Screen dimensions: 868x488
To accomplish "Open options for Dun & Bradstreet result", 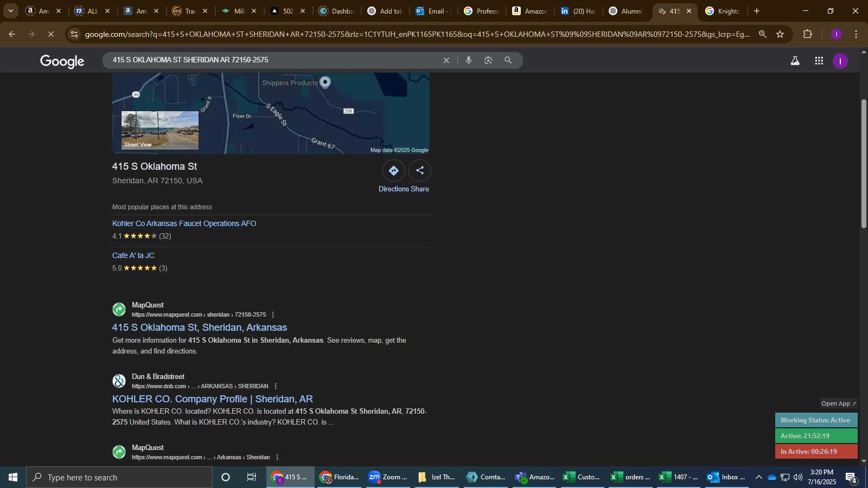I will pyautogui.click(x=276, y=386).
